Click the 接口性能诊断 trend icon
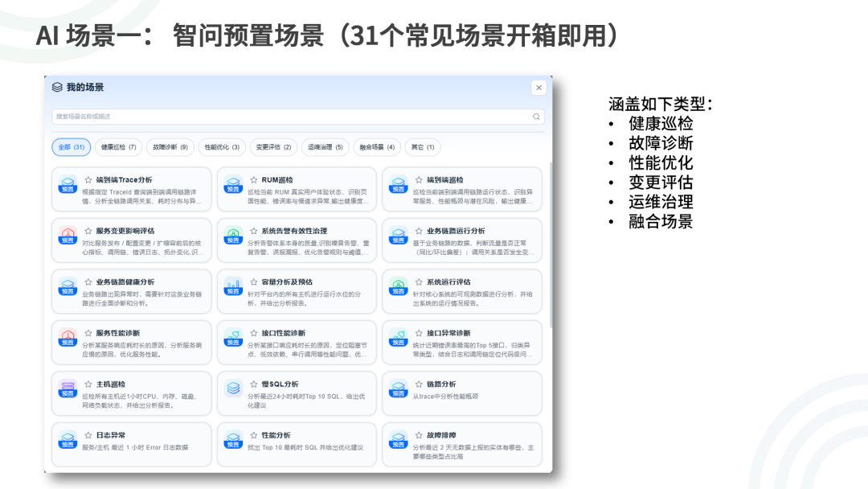This screenshot has width=868, height=489. pos(233,337)
